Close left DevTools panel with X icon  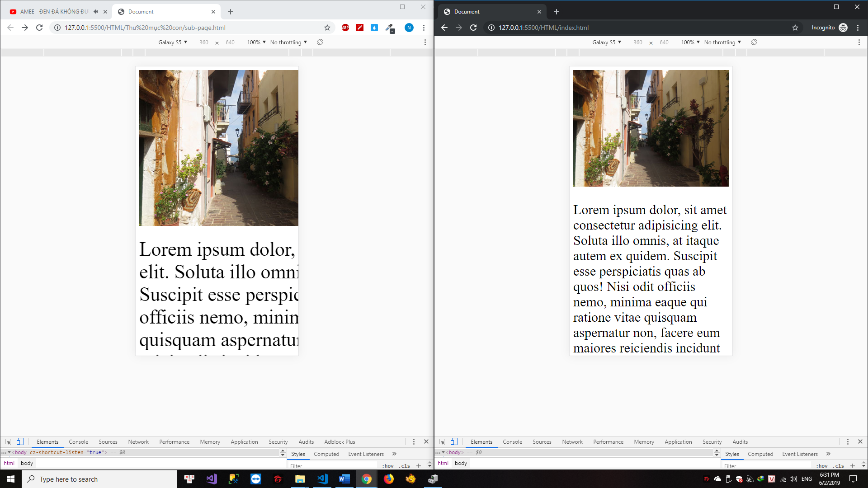(x=426, y=441)
